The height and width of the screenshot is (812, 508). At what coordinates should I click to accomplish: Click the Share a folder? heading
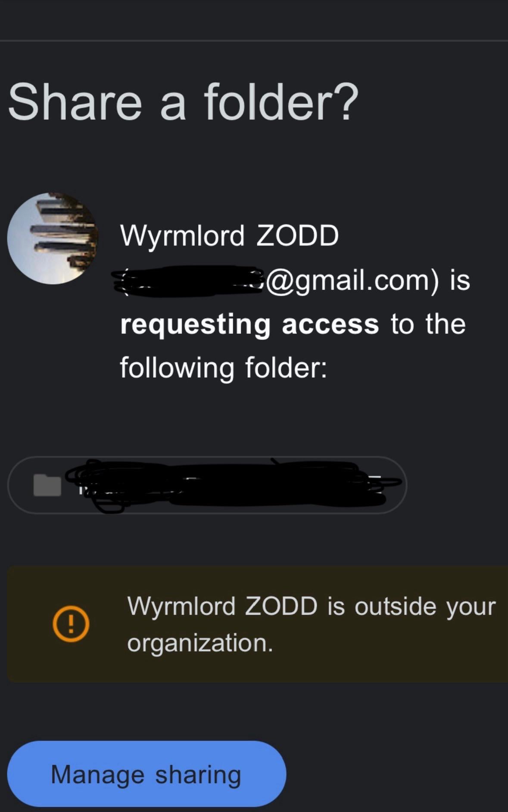[x=183, y=102]
